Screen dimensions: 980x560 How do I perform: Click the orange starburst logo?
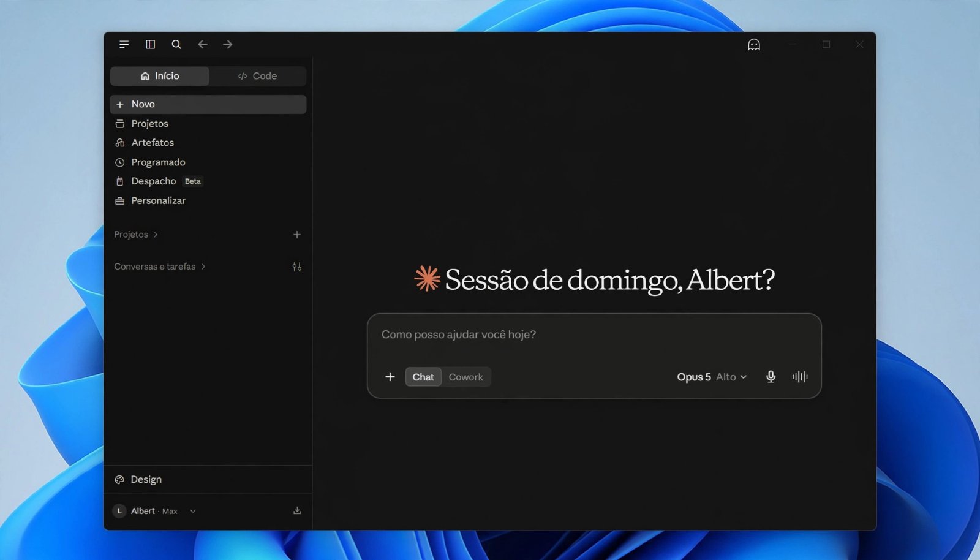(x=427, y=279)
